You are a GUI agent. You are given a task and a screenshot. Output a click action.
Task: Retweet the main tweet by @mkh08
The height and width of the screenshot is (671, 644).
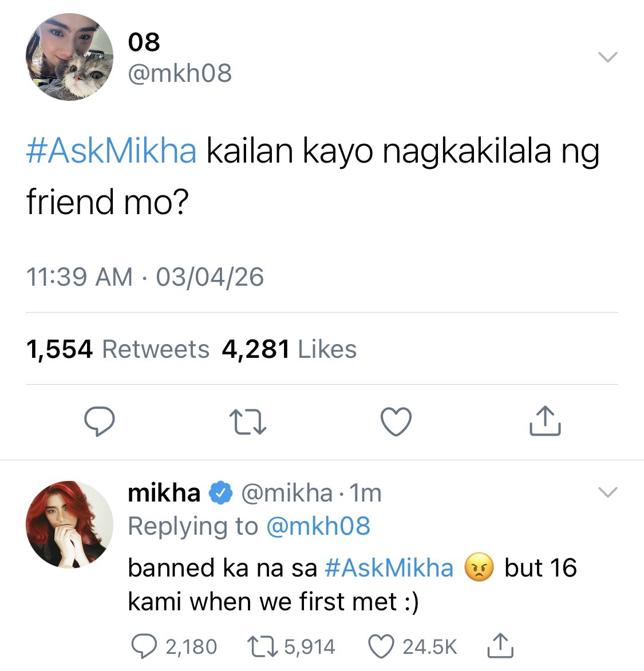tap(248, 422)
